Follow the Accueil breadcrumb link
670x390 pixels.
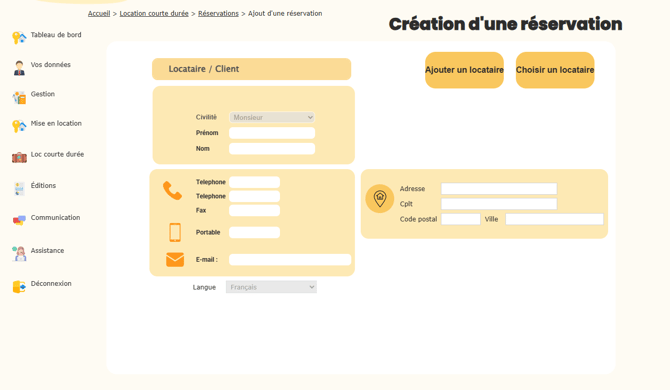99,14
